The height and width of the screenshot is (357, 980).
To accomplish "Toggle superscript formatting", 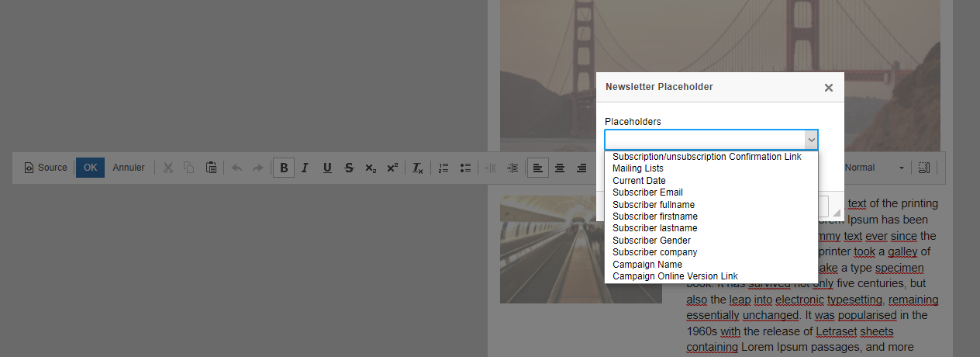I will (x=392, y=168).
